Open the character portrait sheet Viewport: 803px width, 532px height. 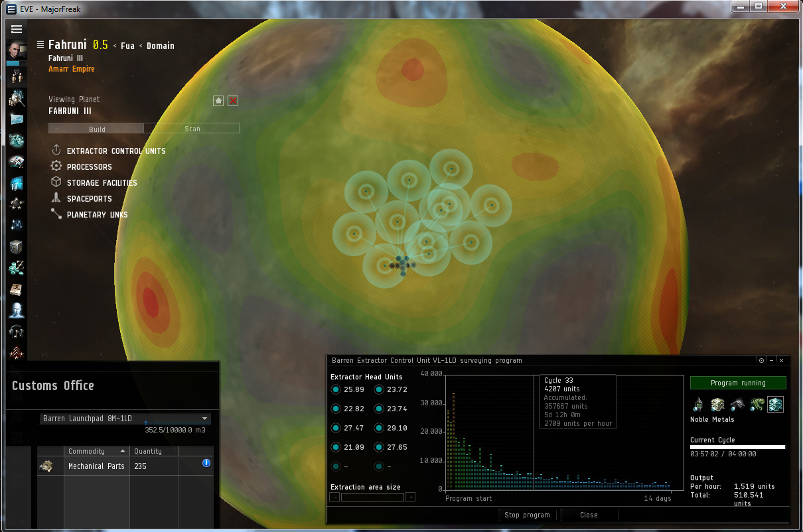(x=17, y=50)
